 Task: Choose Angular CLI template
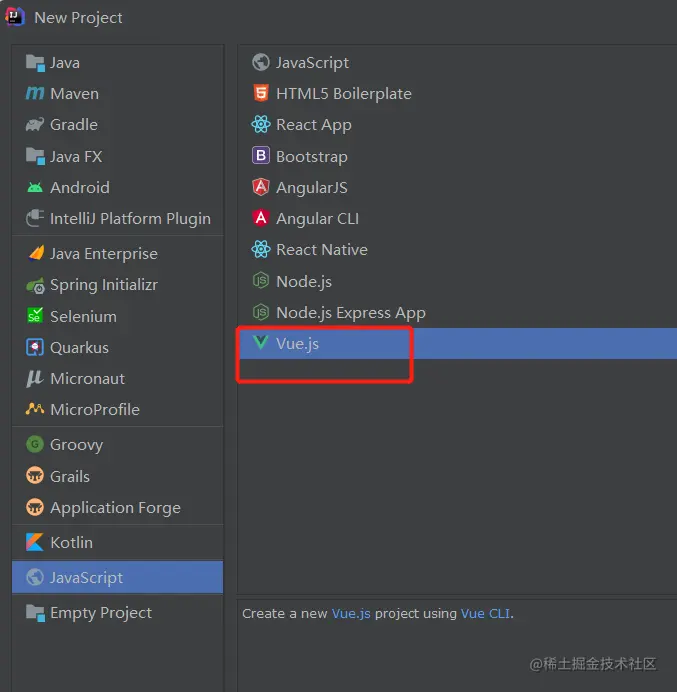pos(457,218)
